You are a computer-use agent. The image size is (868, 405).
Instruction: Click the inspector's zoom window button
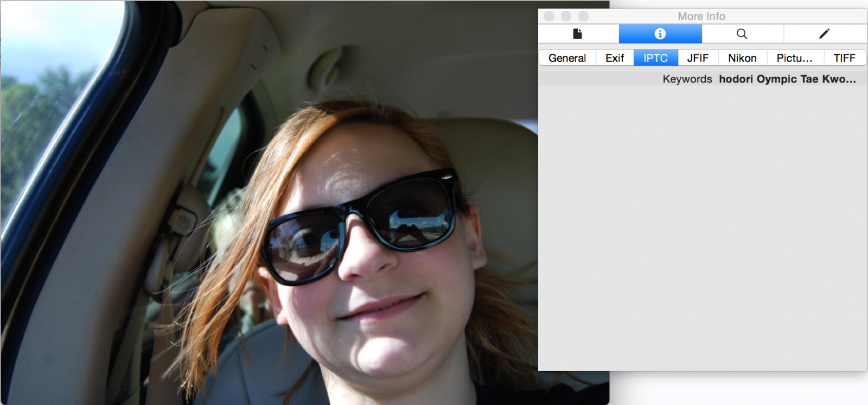pos(583,16)
